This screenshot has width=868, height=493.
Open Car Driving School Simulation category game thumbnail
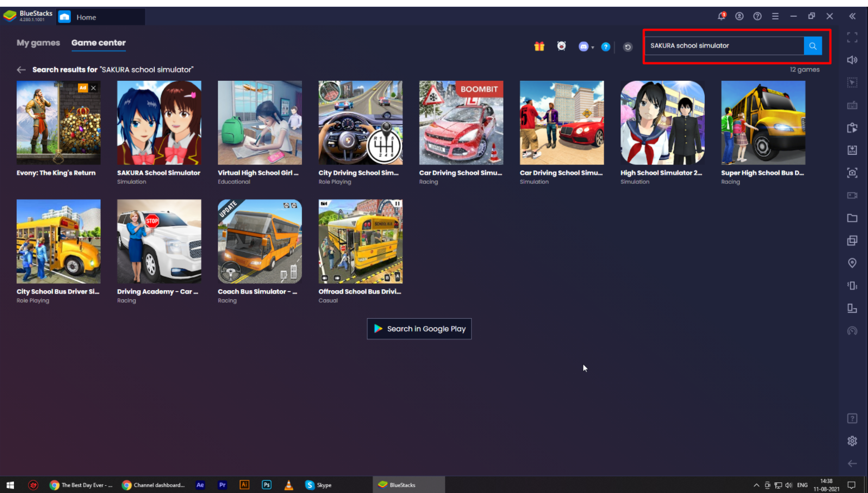562,123
